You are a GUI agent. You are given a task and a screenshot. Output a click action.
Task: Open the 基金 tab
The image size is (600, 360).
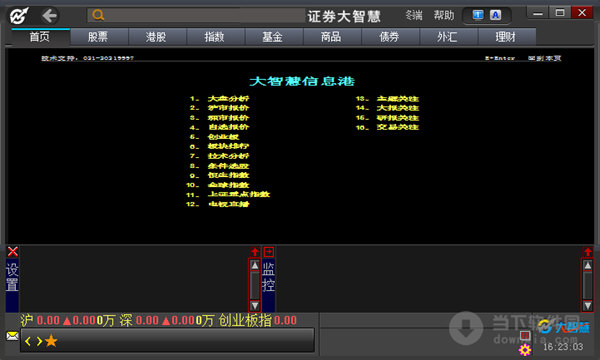[x=272, y=37]
